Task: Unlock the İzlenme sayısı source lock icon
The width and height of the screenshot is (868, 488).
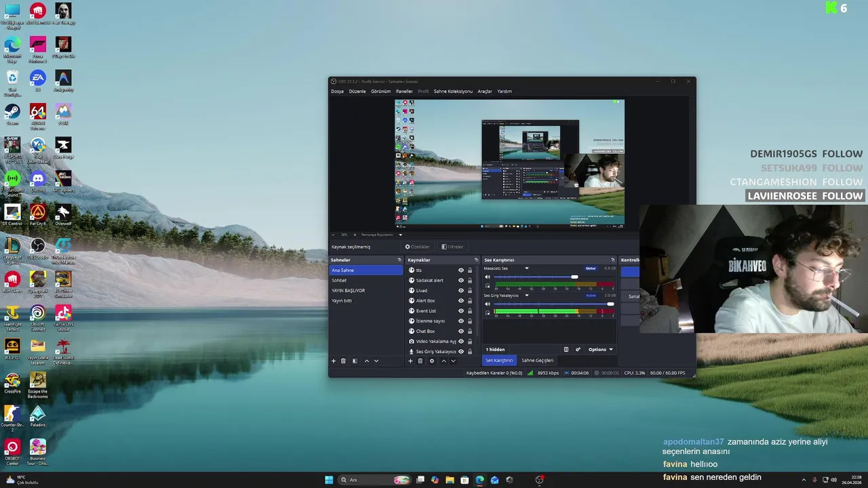Action: (x=469, y=321)
